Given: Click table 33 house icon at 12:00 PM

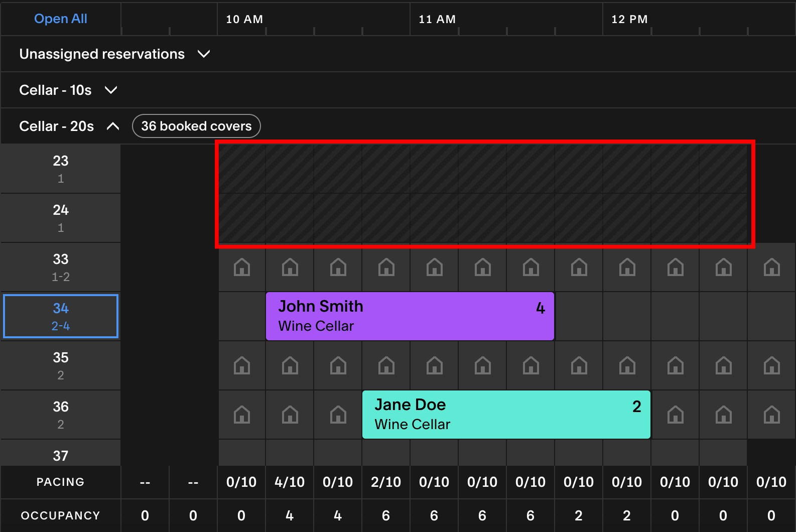Looking at the screenshot, I should pyautogui.click(x=627, y=267).
